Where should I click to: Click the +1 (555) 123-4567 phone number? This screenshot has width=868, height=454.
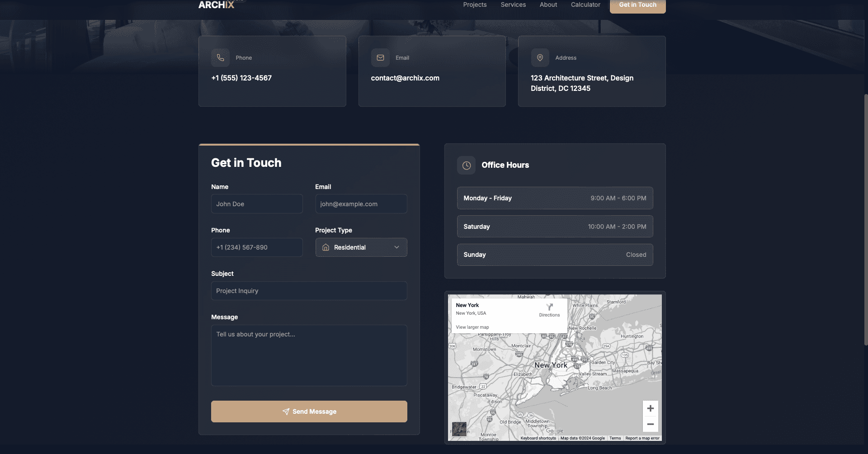pyautogui.click(x=241, y=78)
